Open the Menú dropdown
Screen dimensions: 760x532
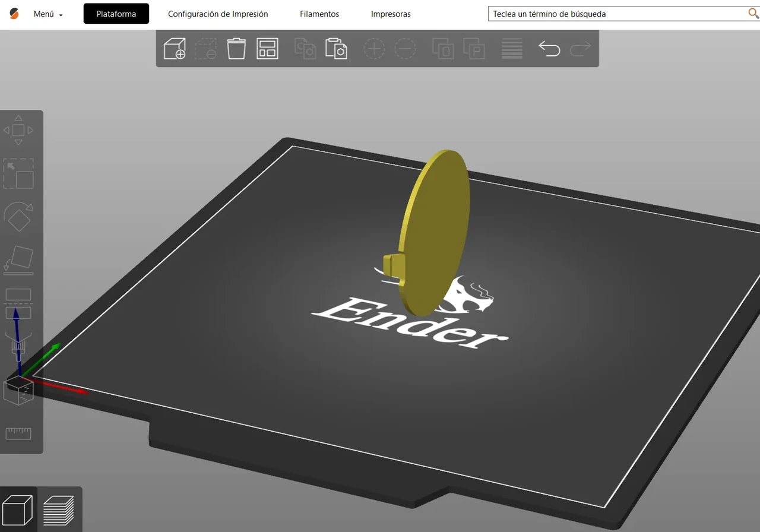48,14
